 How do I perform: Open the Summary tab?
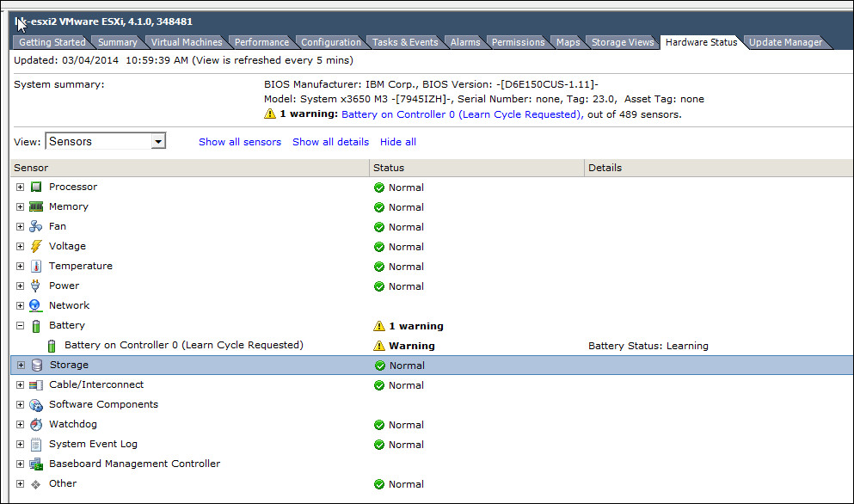[x=117, y=42]
